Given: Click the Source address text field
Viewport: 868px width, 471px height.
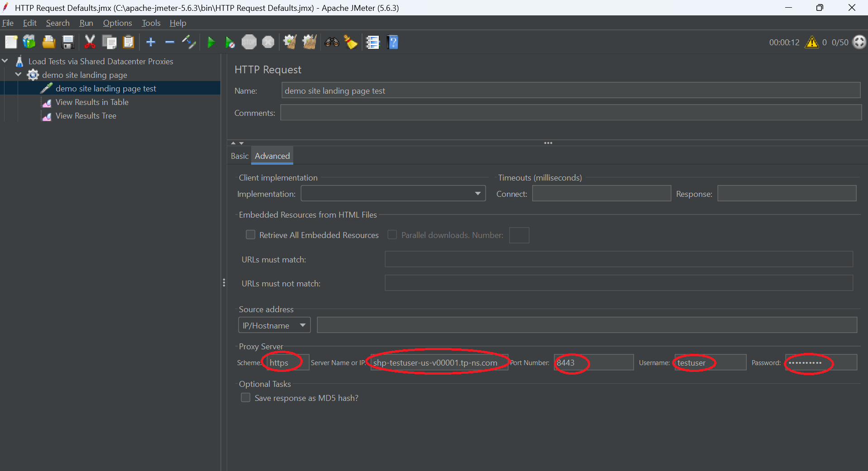Looking at the screenshot, I should point(587,325).
